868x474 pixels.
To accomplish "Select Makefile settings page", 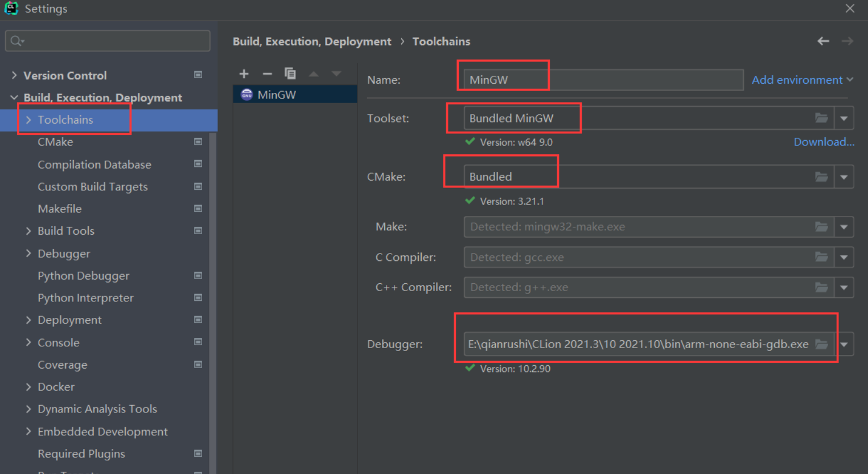I will [x=60, y=209].
